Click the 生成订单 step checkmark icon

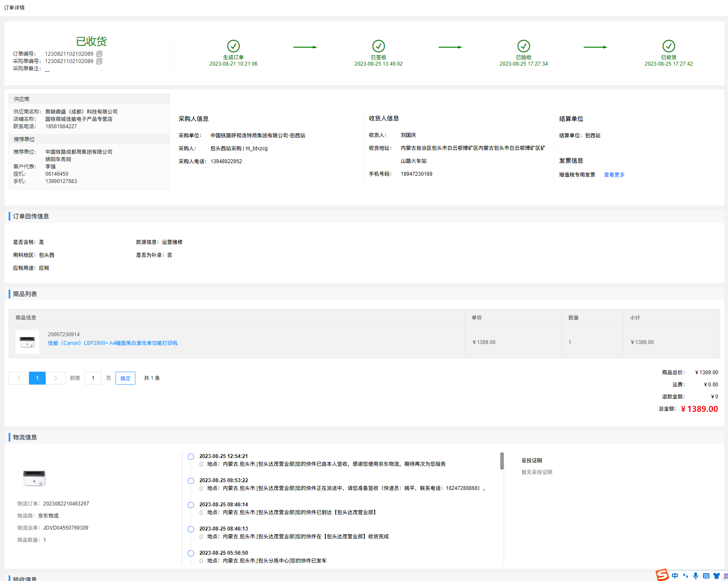pos(233,46)
